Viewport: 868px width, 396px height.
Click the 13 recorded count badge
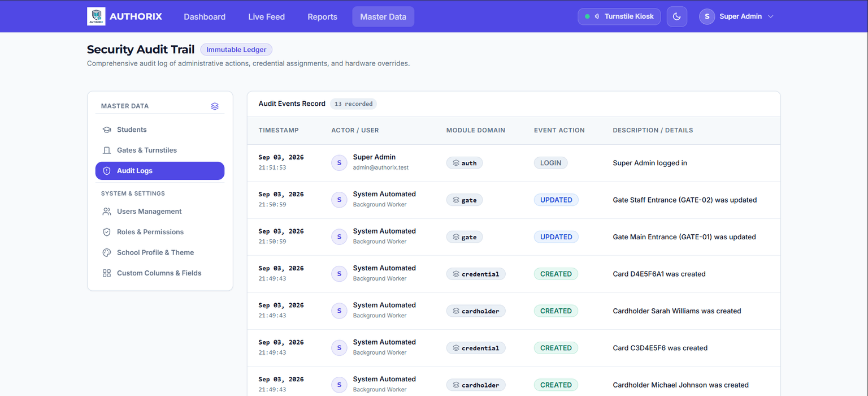point(354,104)
